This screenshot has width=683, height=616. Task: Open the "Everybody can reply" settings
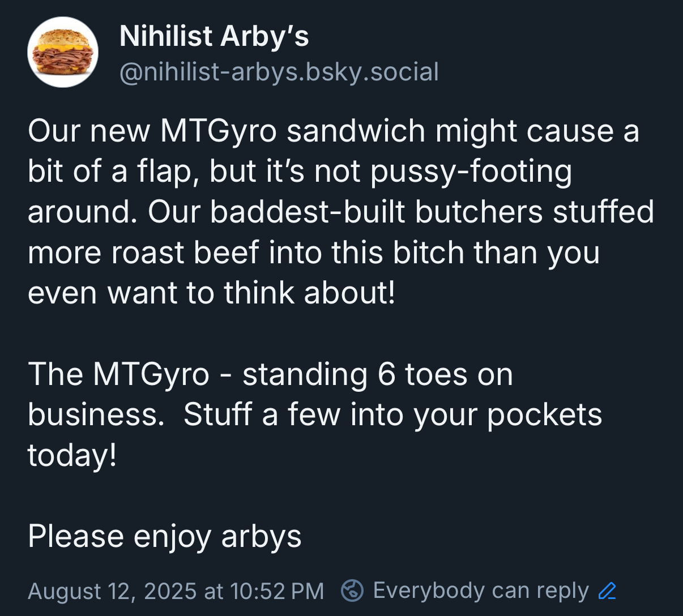coord(481,591)
